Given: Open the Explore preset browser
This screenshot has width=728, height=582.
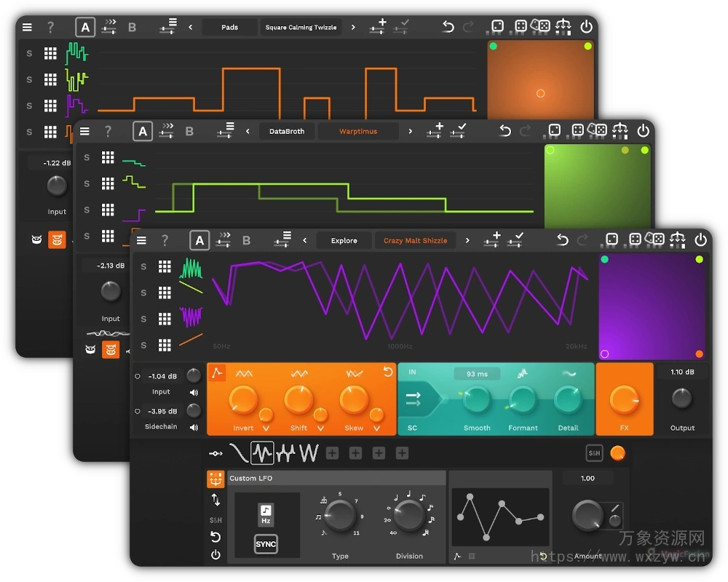Looking at the screenshot, I should [344, 240].
